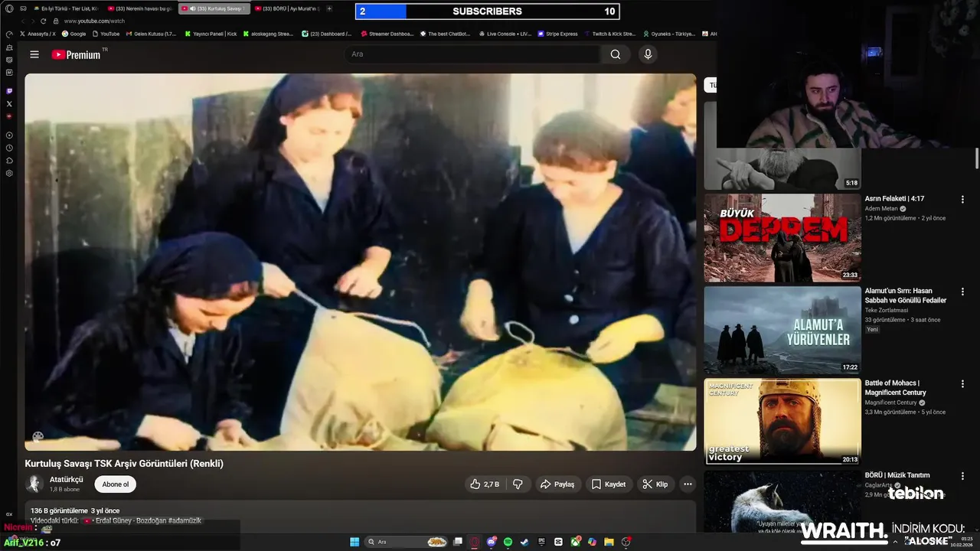980x551 pixels.
Task: Open the Asrın Felaketi | 4:17 title
Action: click(894, 199)
